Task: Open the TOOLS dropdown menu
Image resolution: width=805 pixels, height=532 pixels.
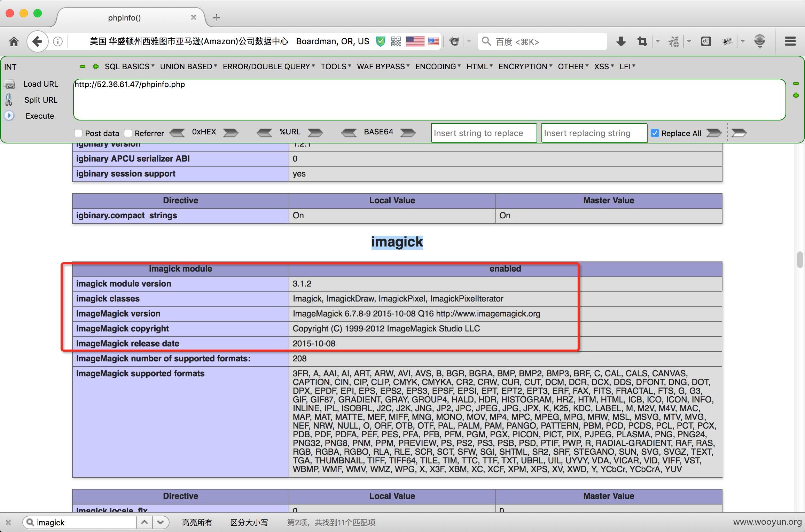Action: tap(336, 66)
